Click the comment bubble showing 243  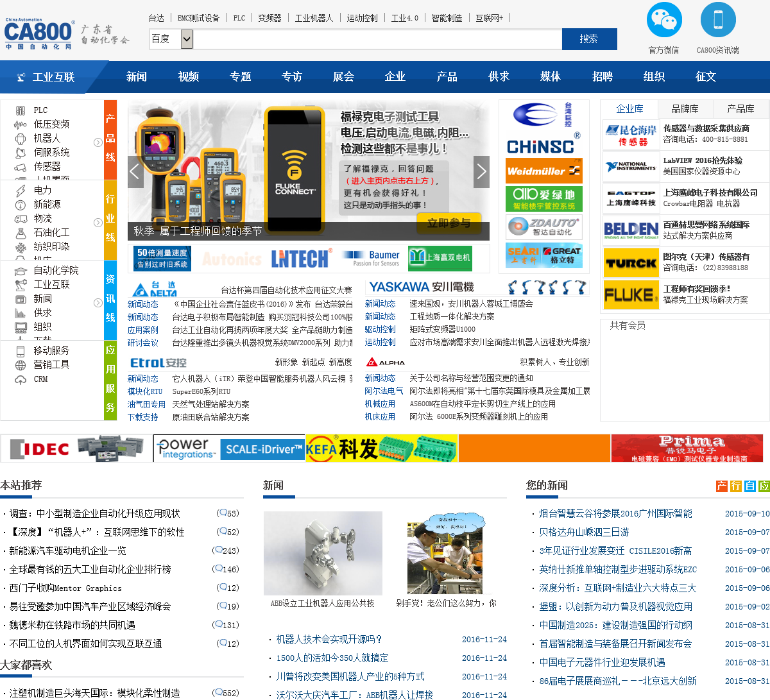tap(218, 550)
